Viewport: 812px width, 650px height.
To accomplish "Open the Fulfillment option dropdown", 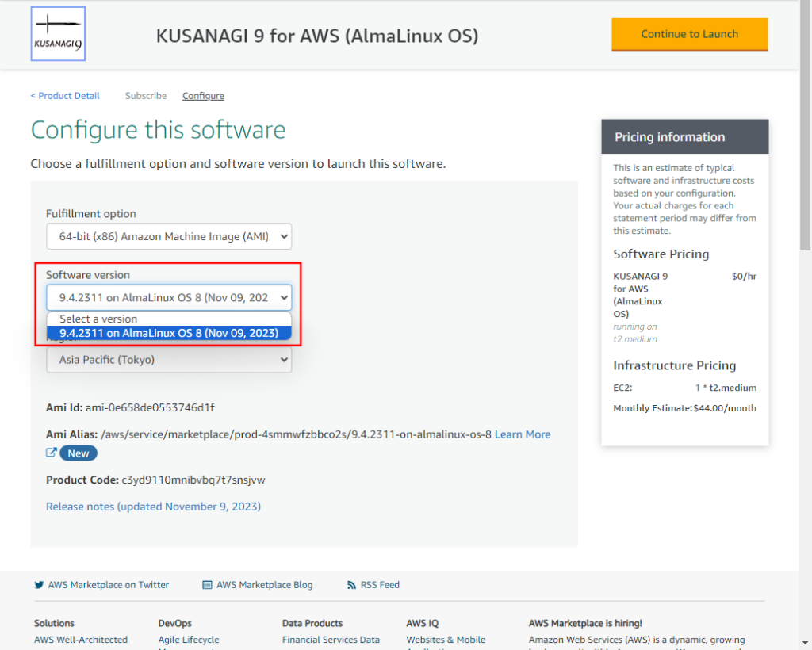I will click(169, 236).
